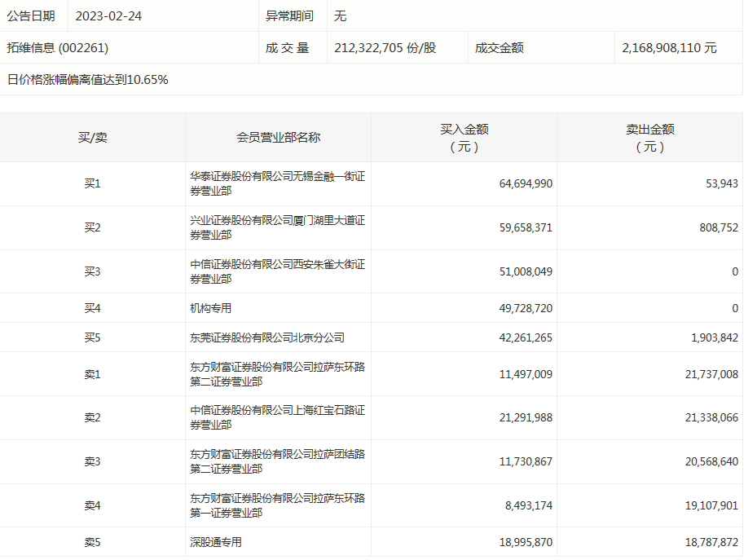The height and width of the screenshot is (560, 744).
Task: Open 东方财富证券拉萨东环路第二证券营业部 entry
Action: click(x=277, y=374)
